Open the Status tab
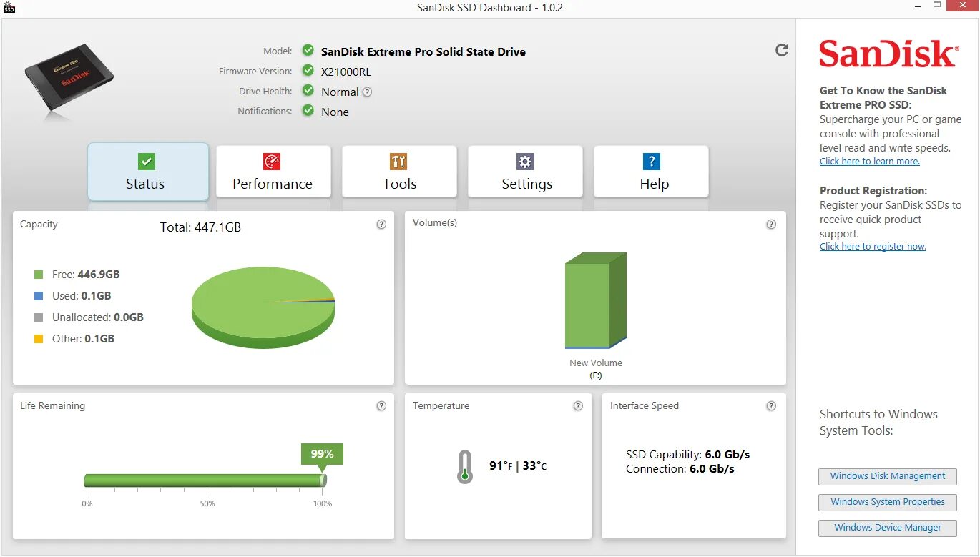Viewport: 980px width, 557px height. (148, 172)
